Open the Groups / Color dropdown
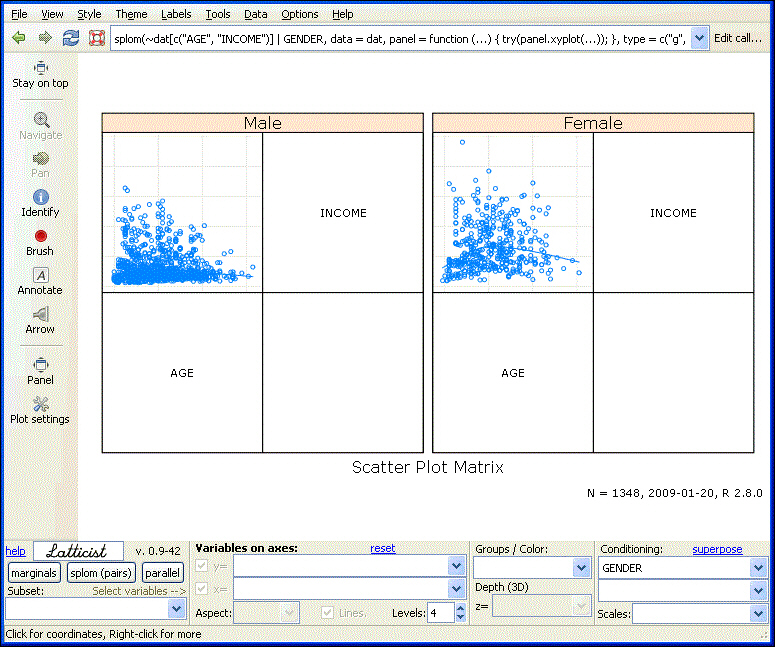The width and height of the screenshot is (775, 647). (x=582, y=568)
